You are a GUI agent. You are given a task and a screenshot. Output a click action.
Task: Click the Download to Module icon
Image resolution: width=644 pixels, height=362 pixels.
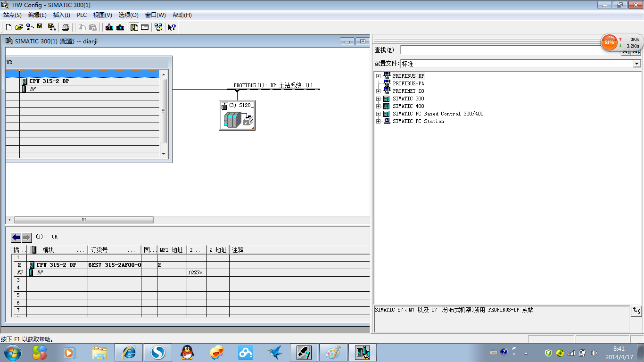[109, 27]
